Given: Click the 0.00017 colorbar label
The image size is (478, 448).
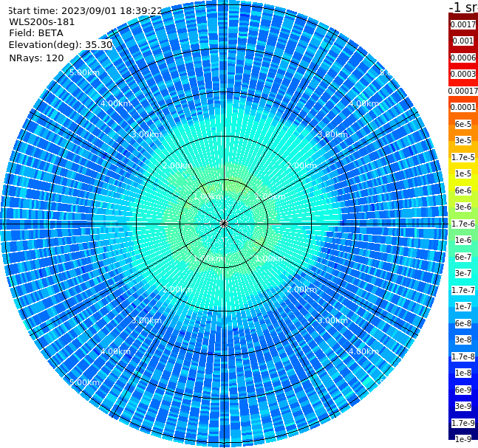Looking at the screenshot, I should (x=463, y=91).
